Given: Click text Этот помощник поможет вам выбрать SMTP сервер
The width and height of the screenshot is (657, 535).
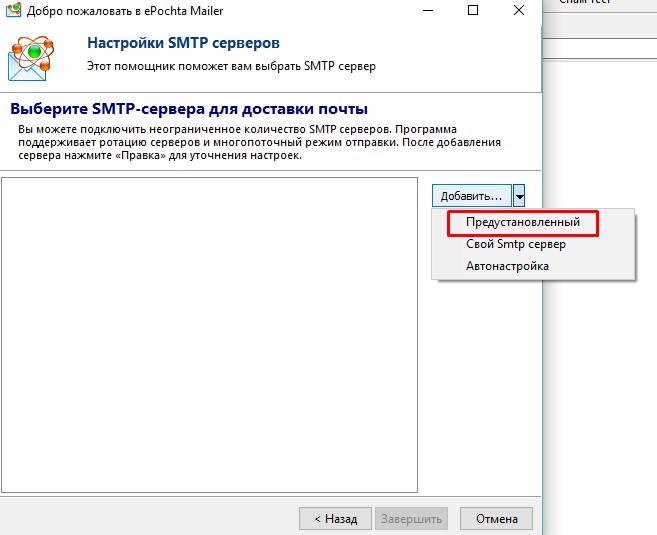Looking at the screenshot, I should coord(231,66).
